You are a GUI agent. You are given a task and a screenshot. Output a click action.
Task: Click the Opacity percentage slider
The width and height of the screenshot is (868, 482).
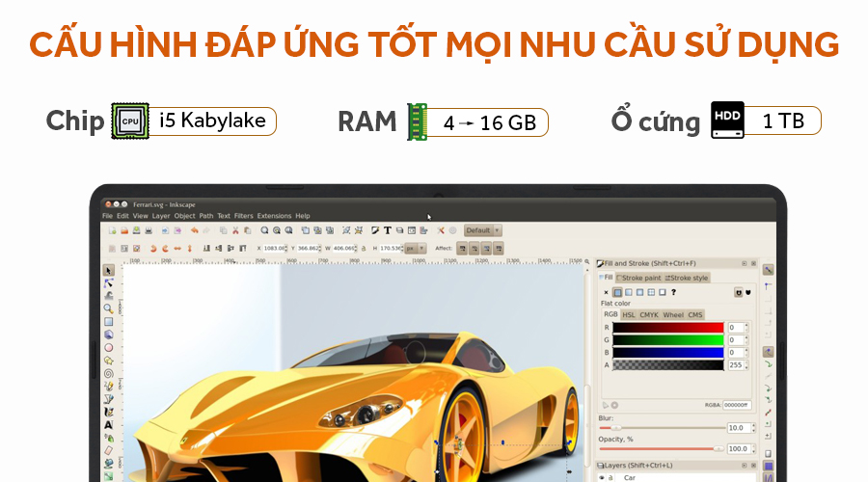[662, 449]
